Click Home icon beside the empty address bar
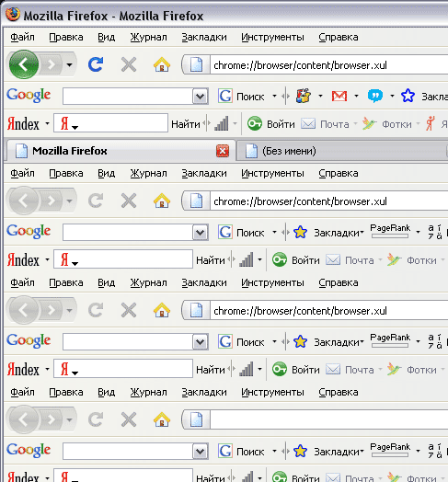The image size is (448, 482). click(x=162, y=419)
